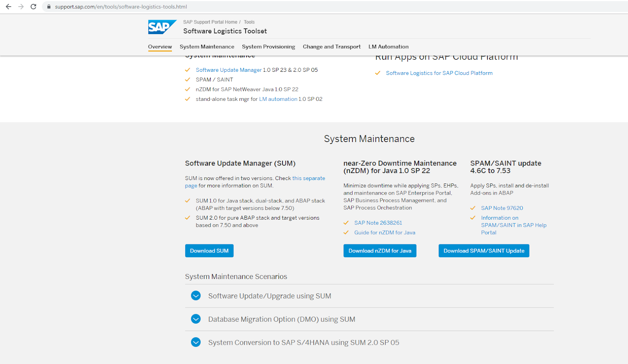Click Download SPAM/SAINT Update button
This screenshot has width=628, height=364.
(484, 251)
